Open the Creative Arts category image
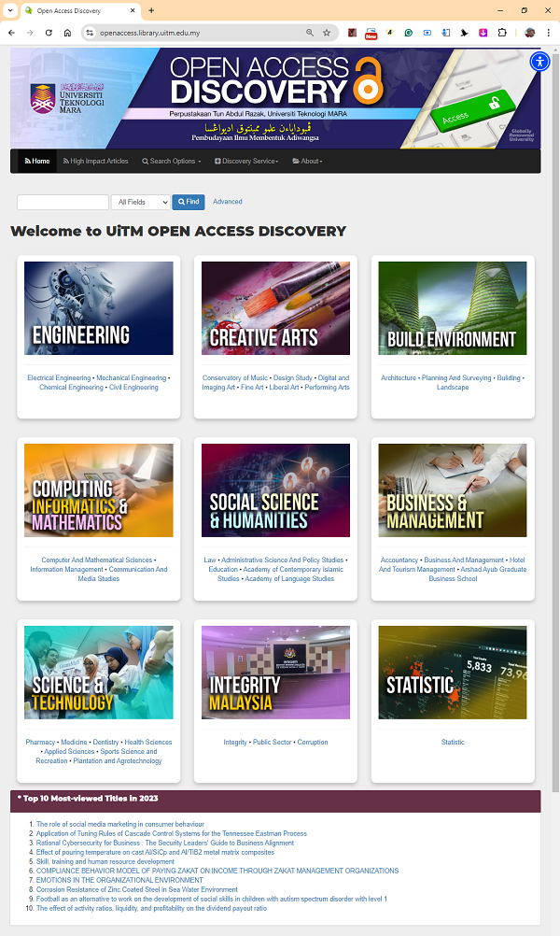Image resolution: width=560 pixels, height=936 pixels. 275,308
